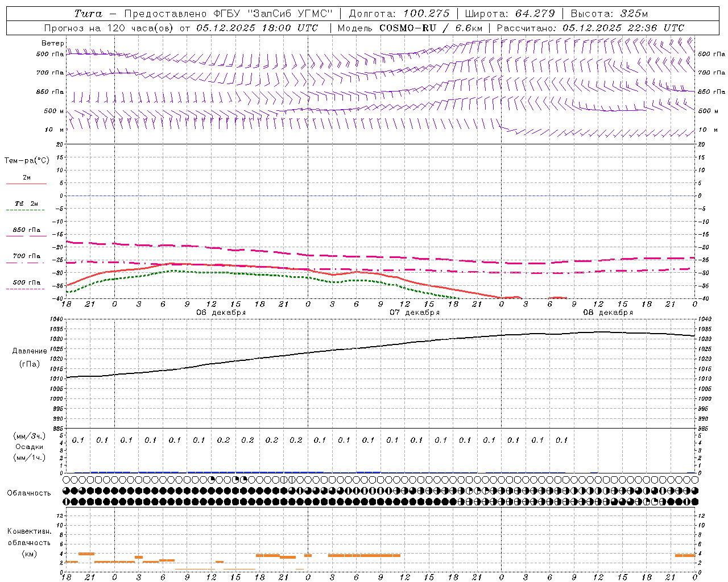The image size is (728, 582).
Task: Click "Рассчитано: 05.12.2025 22:36 UTC" timestamp
Action: click(590, 28)
